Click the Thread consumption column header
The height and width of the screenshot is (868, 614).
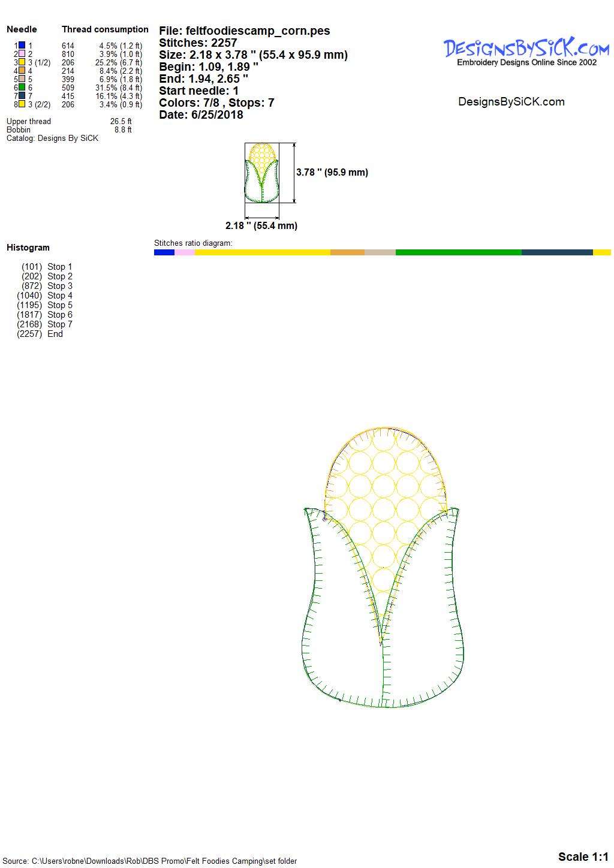click(105, 29)
